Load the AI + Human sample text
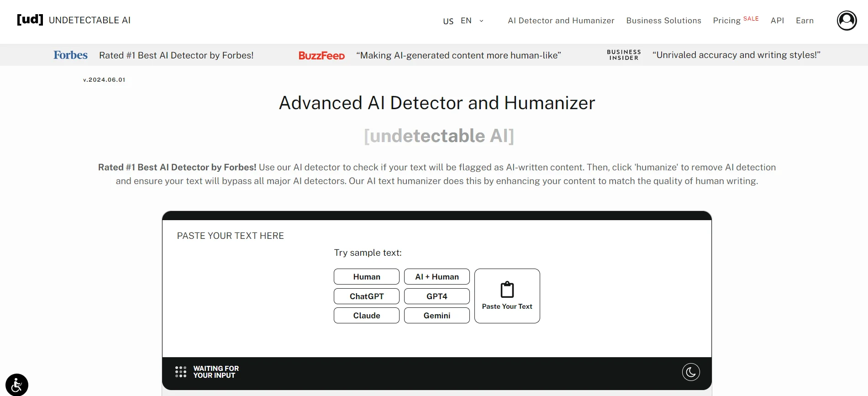The width and height of the screenshot is (868, 396). pyautogui.click(x=437, y=277)
